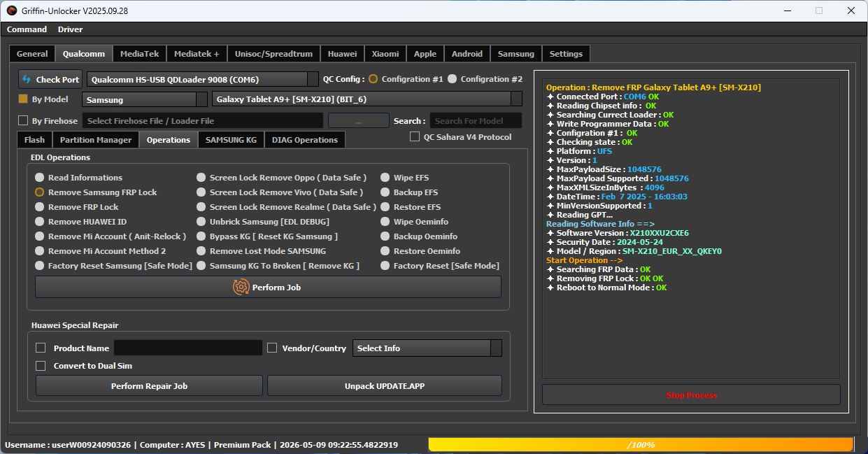This screenshot has height=454, width=868.
Task: Open the Unisoc/Spreadtrum tab
Action: (274, 54)
